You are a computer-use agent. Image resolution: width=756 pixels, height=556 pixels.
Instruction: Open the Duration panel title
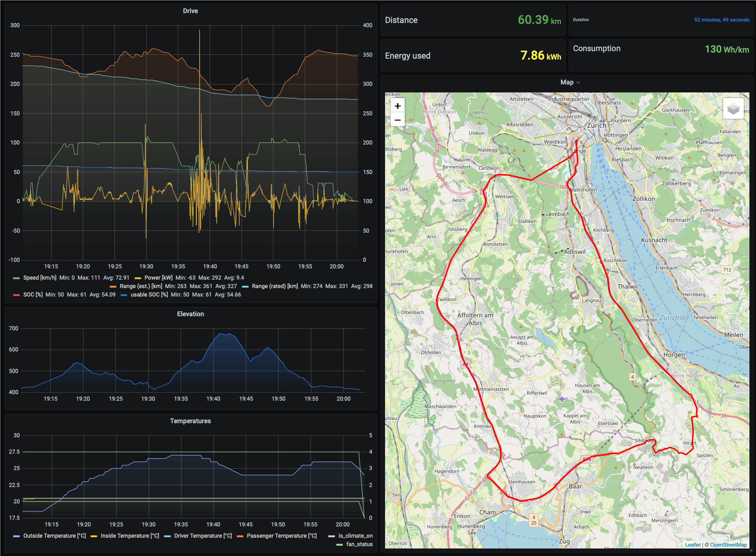tap(581, 20)
